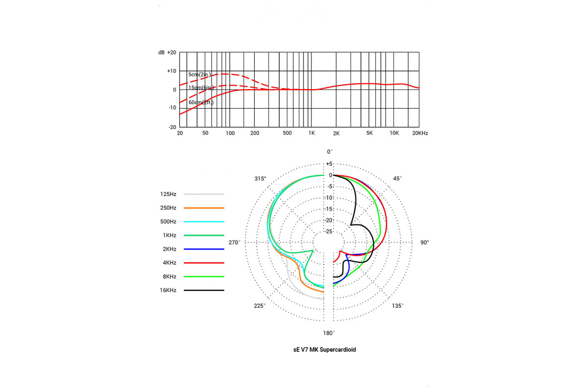The width and height of the screenshot is (588, 392).
Task: Click the 135° polar angle label
Action: pyautogui.click(x=398, y=306)
